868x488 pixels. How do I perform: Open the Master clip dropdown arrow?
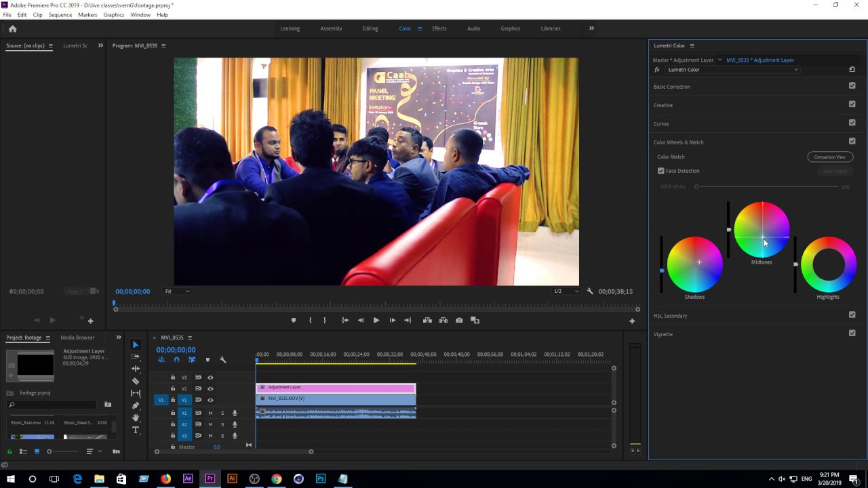tap(719, 60)
